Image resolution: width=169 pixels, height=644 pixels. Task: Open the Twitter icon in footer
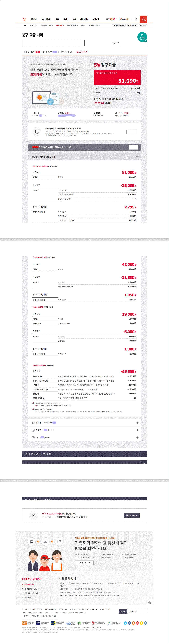[x=125, y=623]
